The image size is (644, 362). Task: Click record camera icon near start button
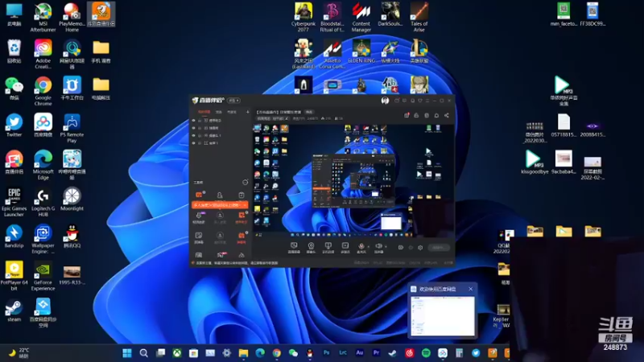coord(400,248)
